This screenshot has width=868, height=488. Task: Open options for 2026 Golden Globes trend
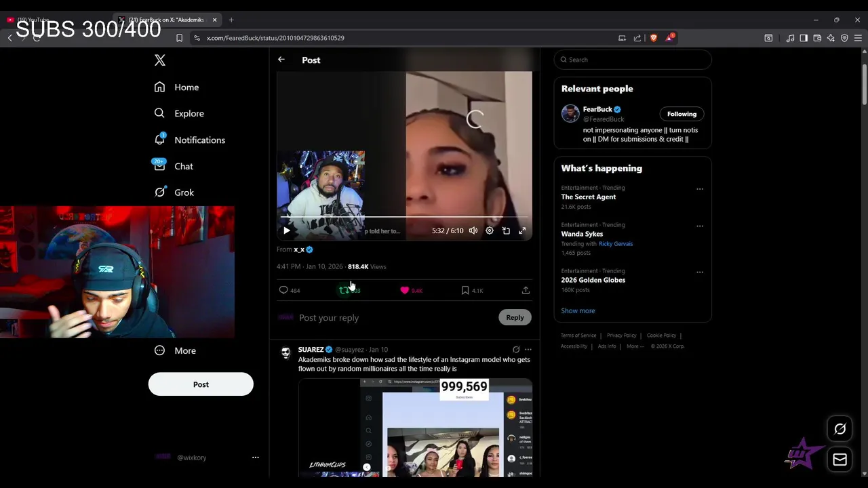700,272
